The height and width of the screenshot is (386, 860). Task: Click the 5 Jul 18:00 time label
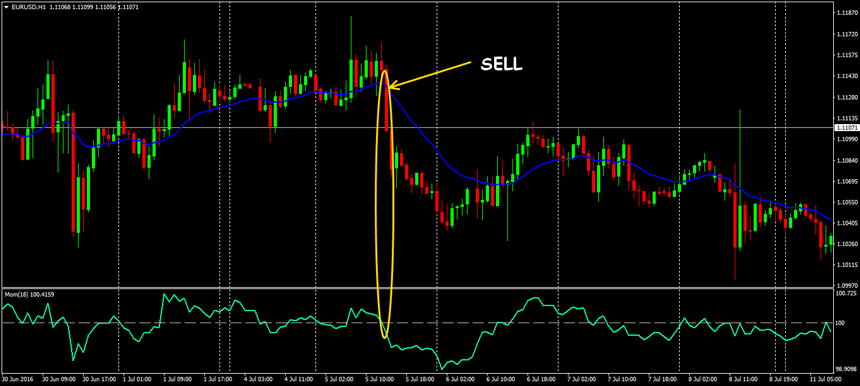tap(420, 378)
